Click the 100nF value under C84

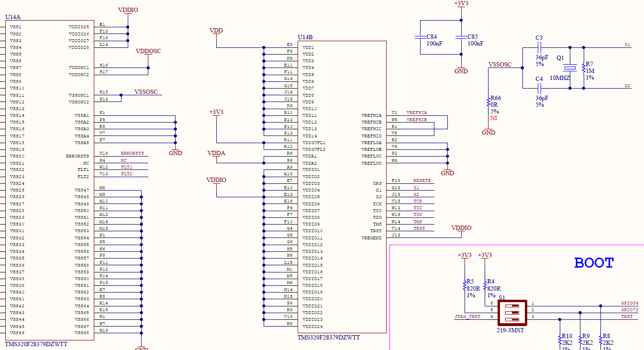[x=434, y=44]
